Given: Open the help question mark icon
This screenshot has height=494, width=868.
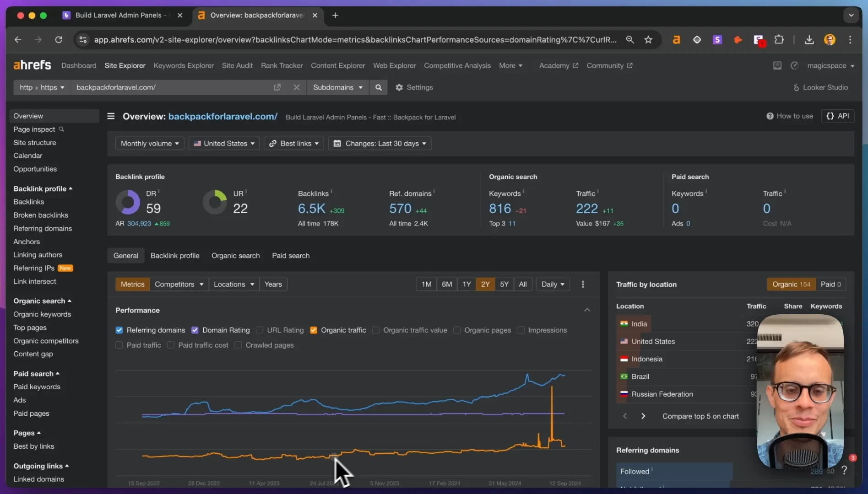Looking at the screenshot, I should pos(844,470).
